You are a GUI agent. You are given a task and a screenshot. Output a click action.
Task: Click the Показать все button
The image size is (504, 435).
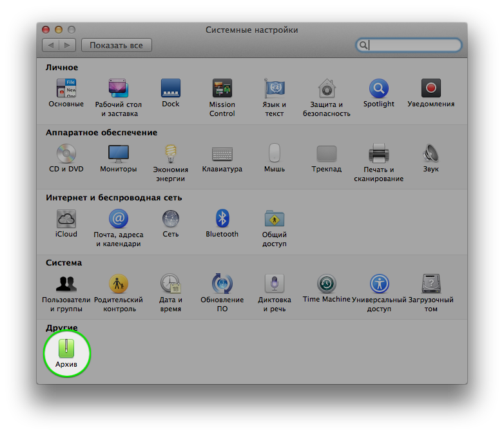pos(116,45)
